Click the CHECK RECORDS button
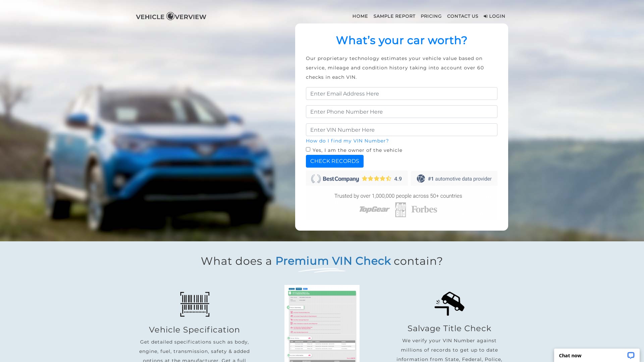 click(334, 161)
